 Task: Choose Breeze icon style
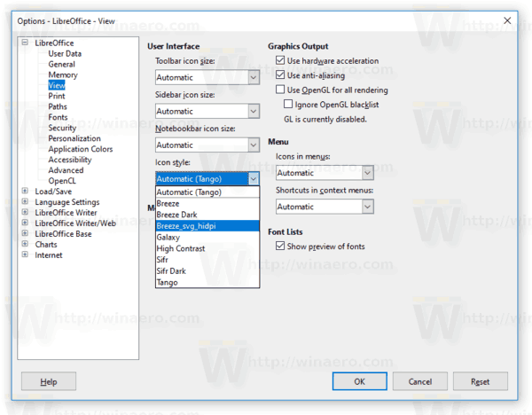(x=207, y=204)
